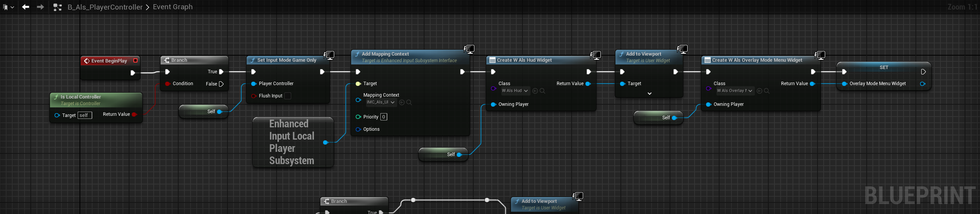The width and height of the screenshot is (980, 214).
Task: Click the SET node exec output pin
Action: click(923, 72)
